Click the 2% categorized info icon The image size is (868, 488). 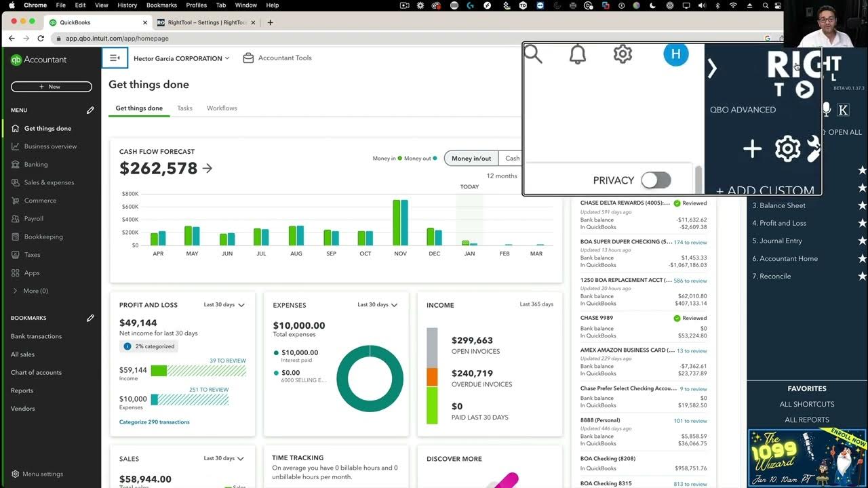tap(127, 346)
